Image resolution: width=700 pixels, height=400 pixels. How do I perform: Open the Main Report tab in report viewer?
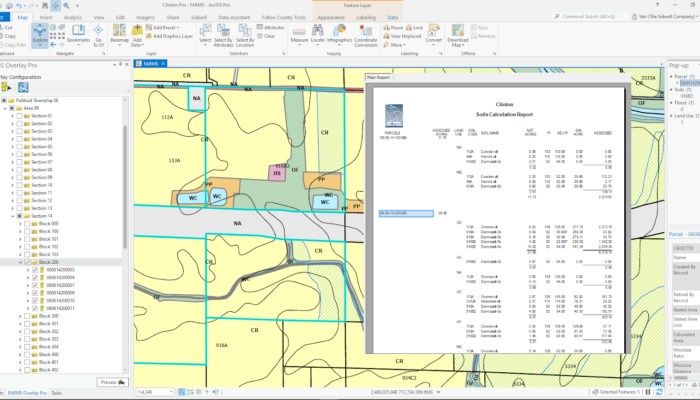tap(378, 77)
